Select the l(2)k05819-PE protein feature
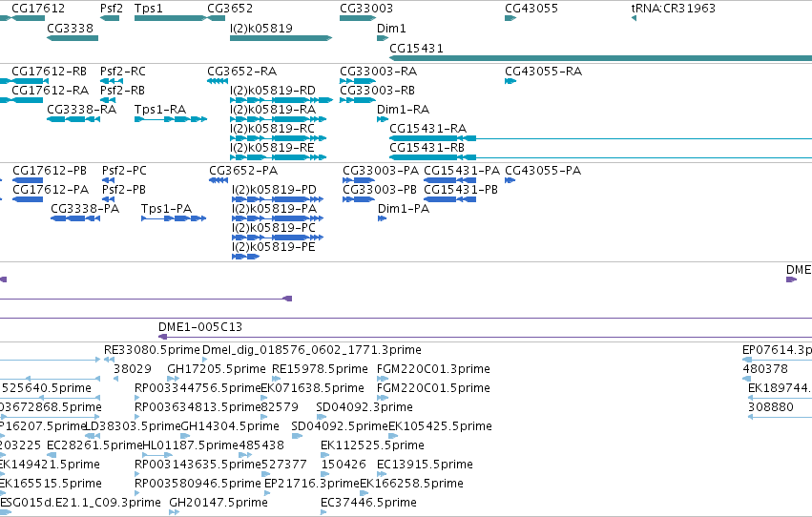This screenshot has width=812, height=517. tap(246, 257)
